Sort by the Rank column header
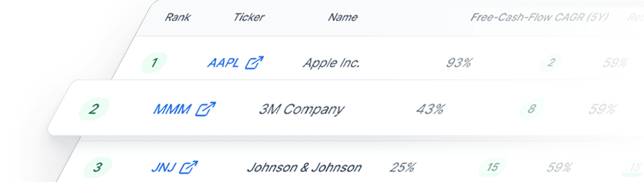 (177, 17)
